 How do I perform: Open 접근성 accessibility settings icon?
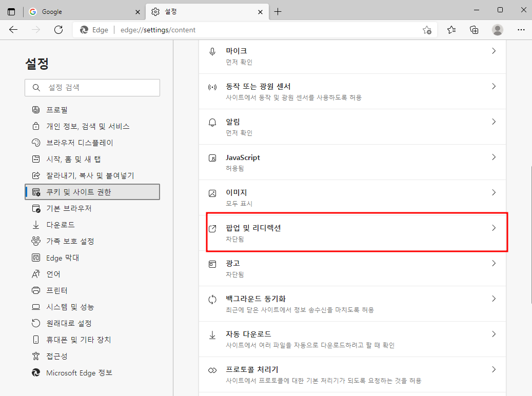point(35,356)
